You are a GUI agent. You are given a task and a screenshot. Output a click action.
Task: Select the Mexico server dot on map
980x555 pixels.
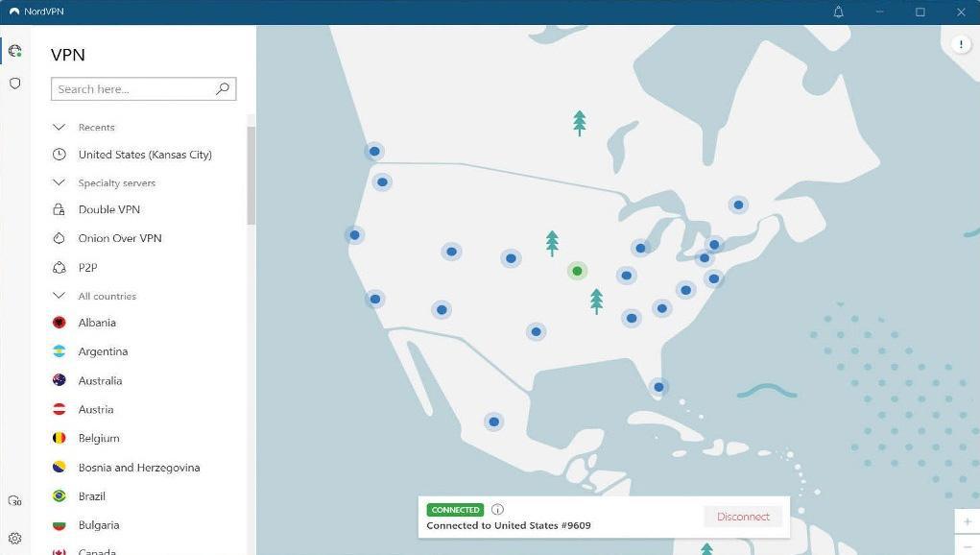pyautogui.click(x=493, y=422)
